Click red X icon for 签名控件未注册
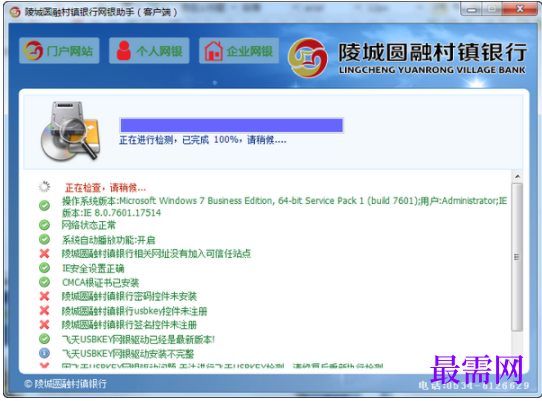The width and height of the screenshot is (542, 401). (x=44, y=325)
